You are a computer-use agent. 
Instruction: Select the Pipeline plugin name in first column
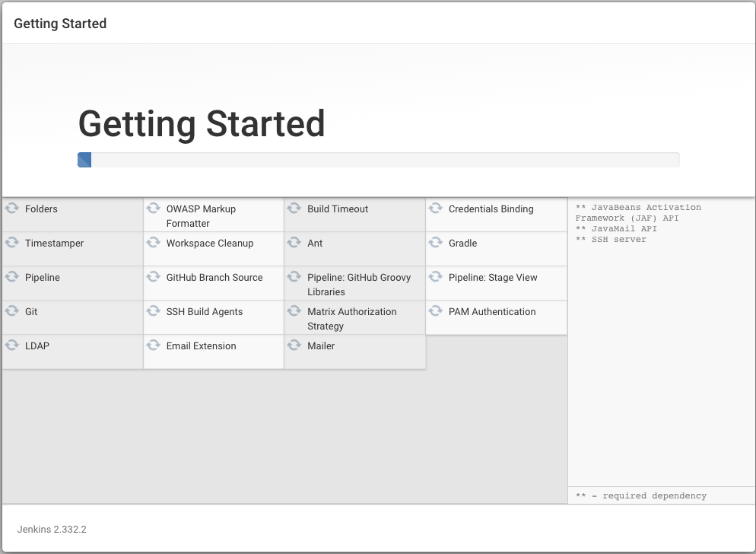point(43,278)
